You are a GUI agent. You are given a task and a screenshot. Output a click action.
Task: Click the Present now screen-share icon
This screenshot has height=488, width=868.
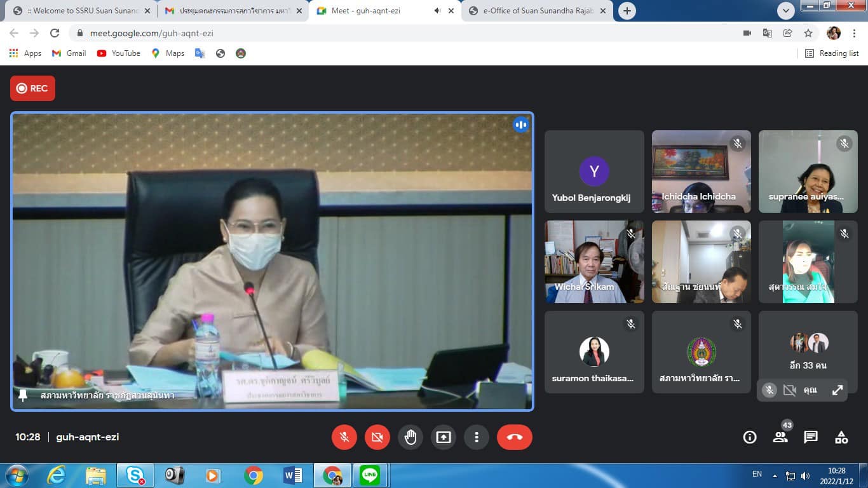tap(444, 437)
